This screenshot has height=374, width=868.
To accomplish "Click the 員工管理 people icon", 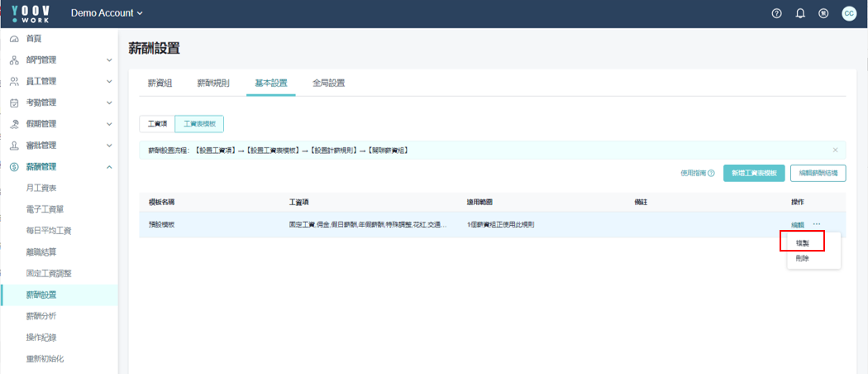I will [x=15, y=81].
